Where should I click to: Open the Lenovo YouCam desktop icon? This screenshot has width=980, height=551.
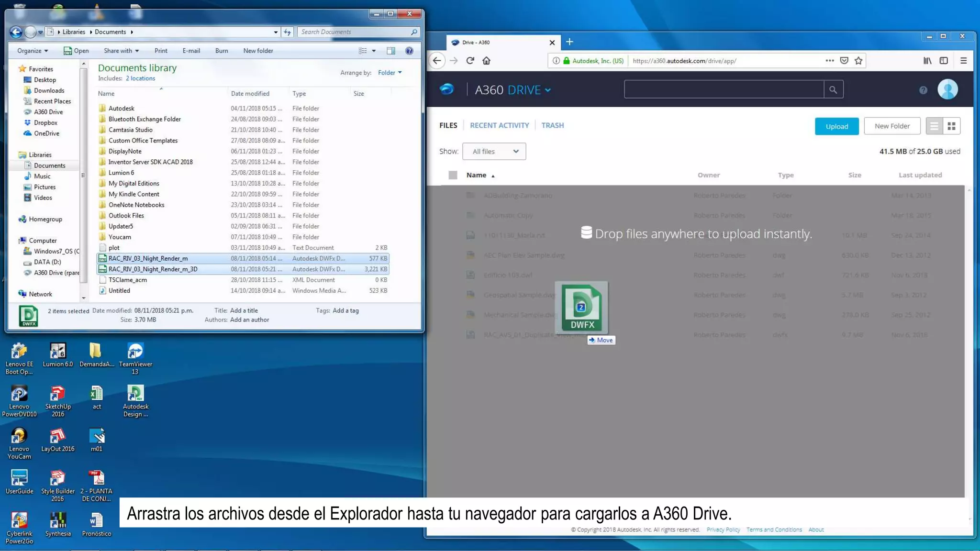click(x=19, y=444)
